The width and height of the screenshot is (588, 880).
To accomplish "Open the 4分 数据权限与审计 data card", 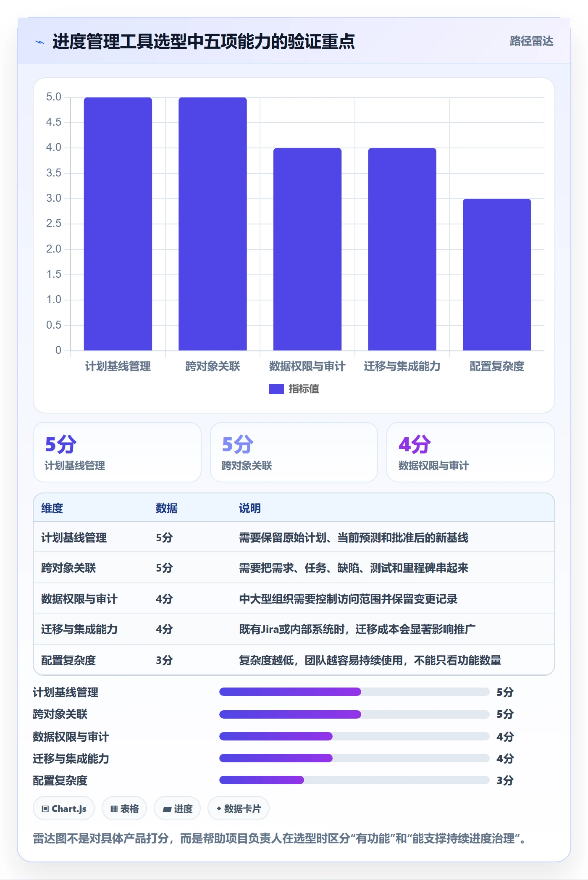I will tap(471, 452).
